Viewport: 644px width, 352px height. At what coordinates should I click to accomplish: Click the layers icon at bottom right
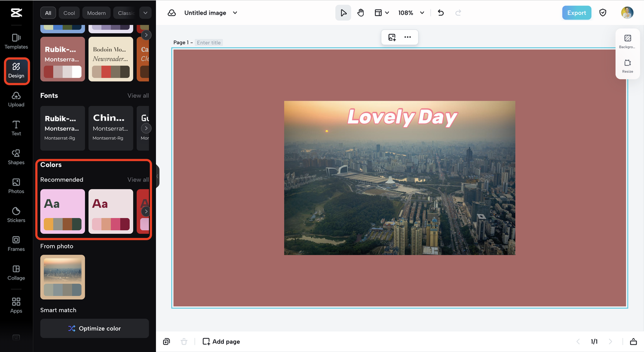point(633,341)
